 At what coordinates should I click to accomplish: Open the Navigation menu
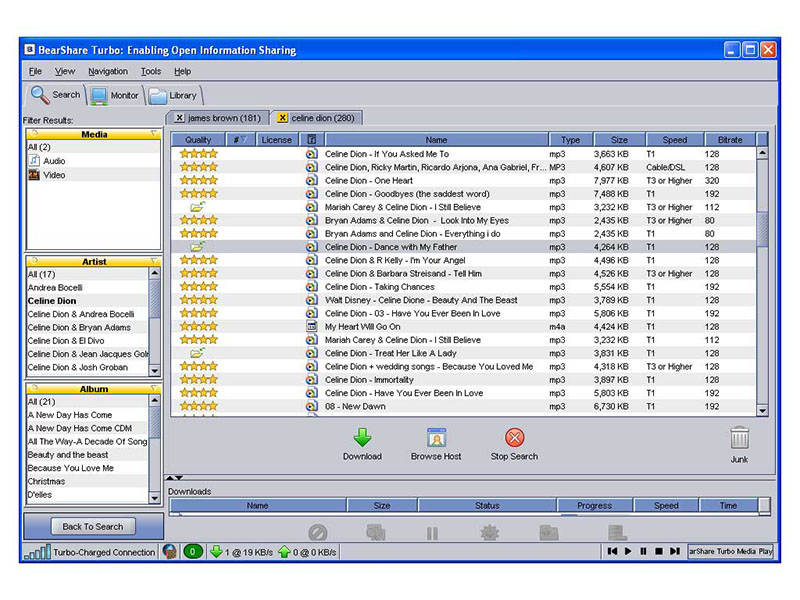pyautogui.click(x=108, y=71)
